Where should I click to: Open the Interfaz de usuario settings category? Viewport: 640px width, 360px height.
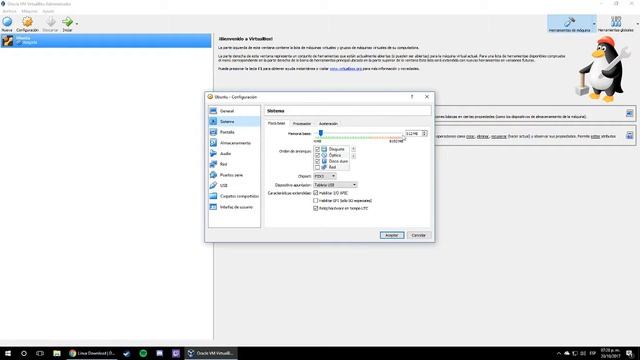[234, 207]
